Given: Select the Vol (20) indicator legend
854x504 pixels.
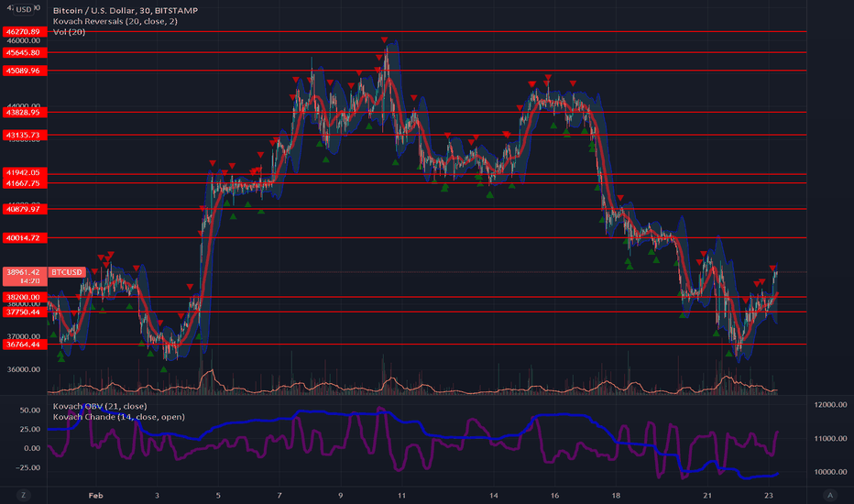Looking at the screenshot, I should (69, 32).
